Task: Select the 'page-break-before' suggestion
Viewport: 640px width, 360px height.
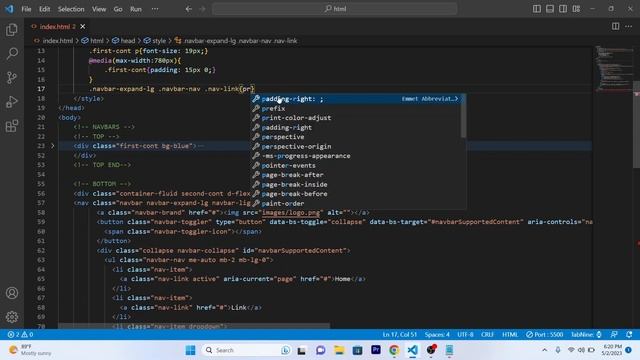Action: pyautogui.click(x=356, y=194)
